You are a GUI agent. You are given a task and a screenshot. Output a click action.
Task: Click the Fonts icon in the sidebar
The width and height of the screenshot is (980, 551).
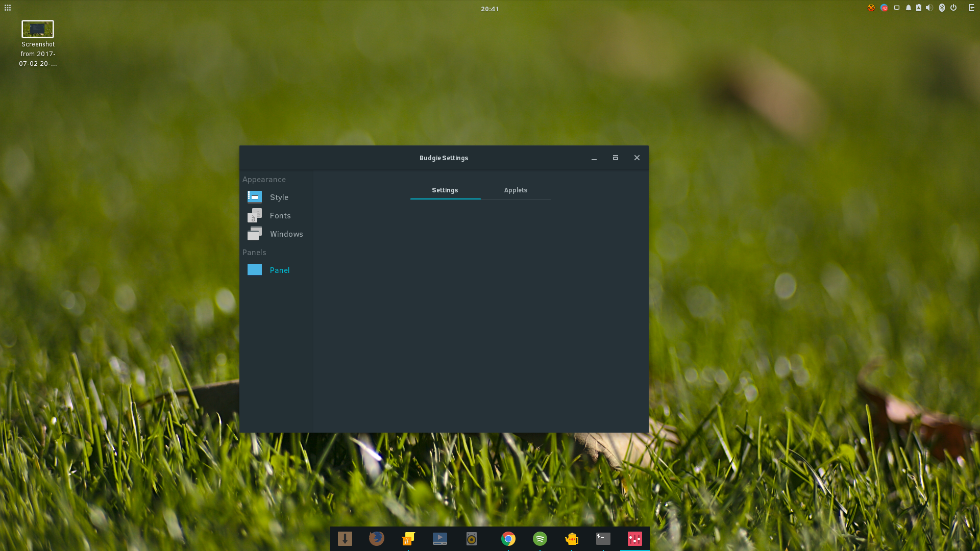click(x=255, y=215)
